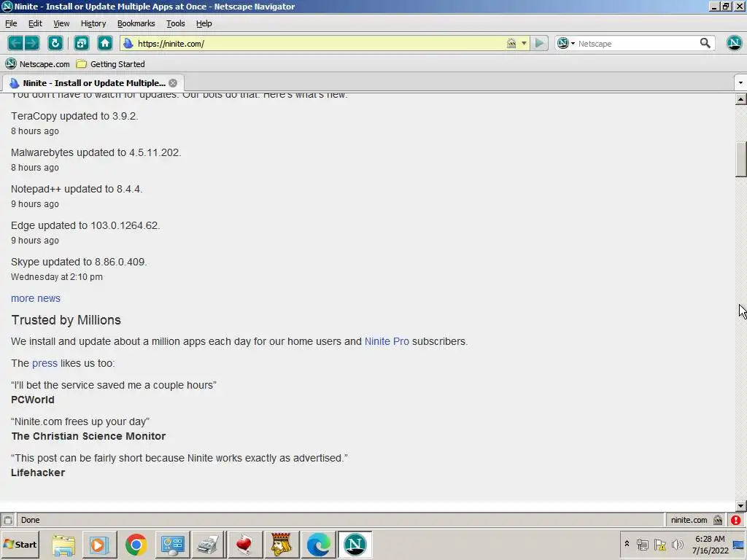747x560 pixels.
Task: Open the Tools menu
Action: [175, 23]
